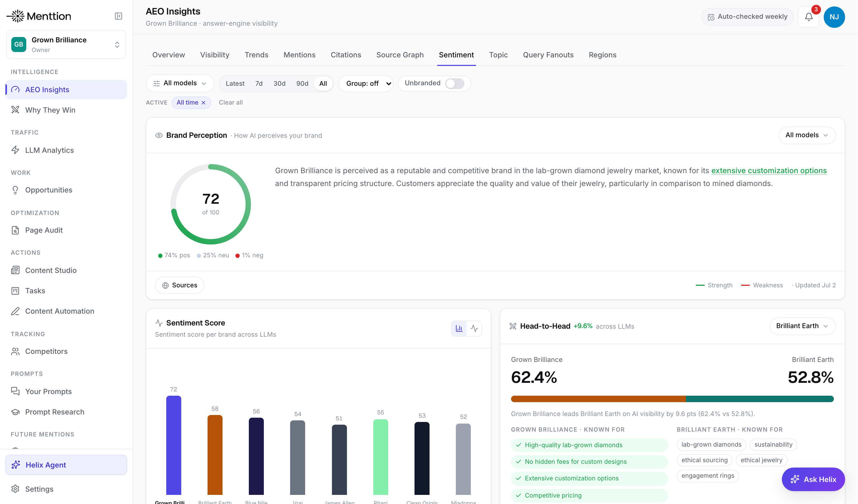Follow extensive customization options link
This screenshot has height=504, width=858.
(769, 171)
